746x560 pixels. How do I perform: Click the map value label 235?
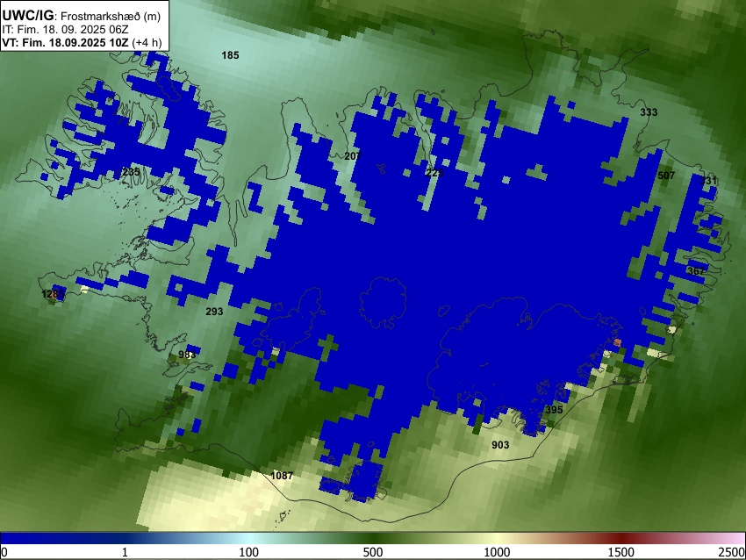[x=131, y=172]
